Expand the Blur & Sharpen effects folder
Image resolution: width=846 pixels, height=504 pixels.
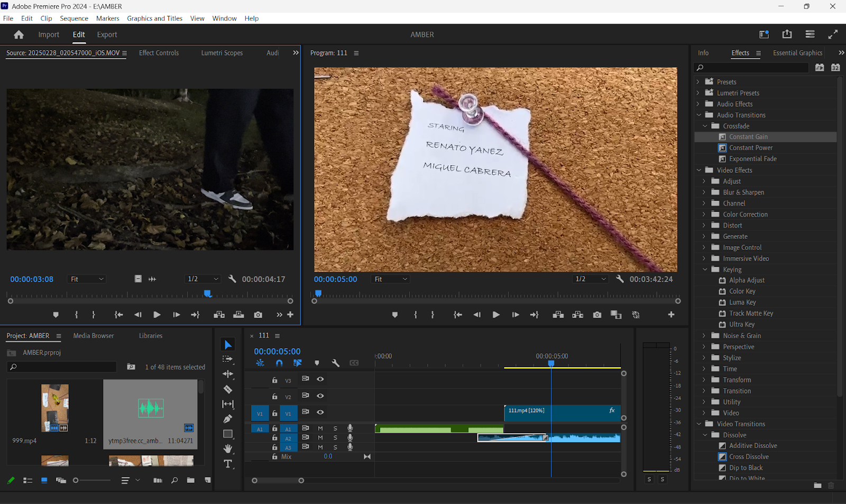coord(704,192)
